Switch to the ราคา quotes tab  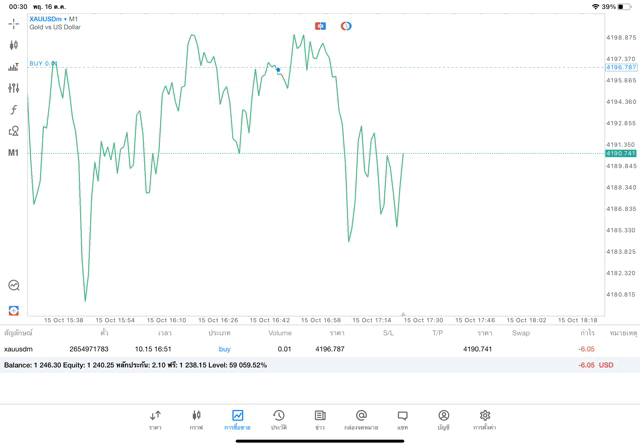[x=155, y=419]
